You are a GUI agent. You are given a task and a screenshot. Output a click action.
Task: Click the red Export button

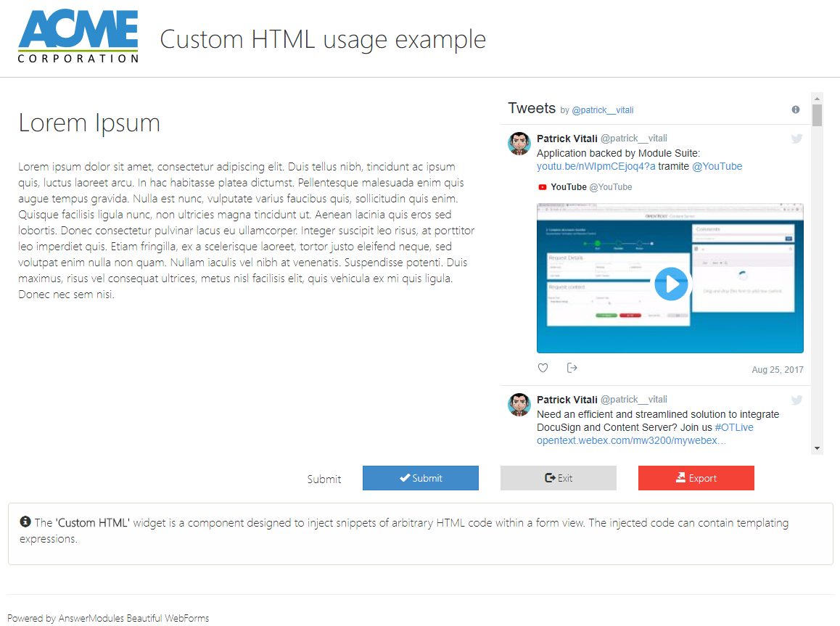tap(696, 478)
